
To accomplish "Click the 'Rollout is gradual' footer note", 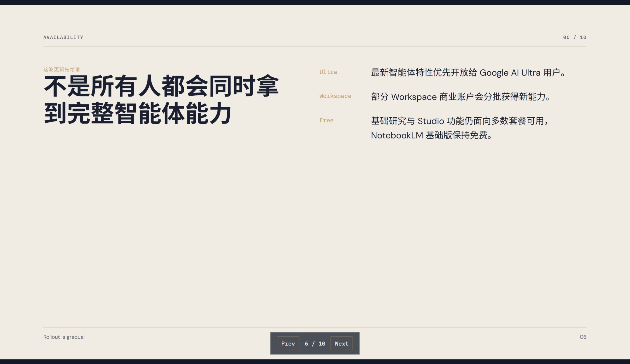I will click(x=64, y=337).
